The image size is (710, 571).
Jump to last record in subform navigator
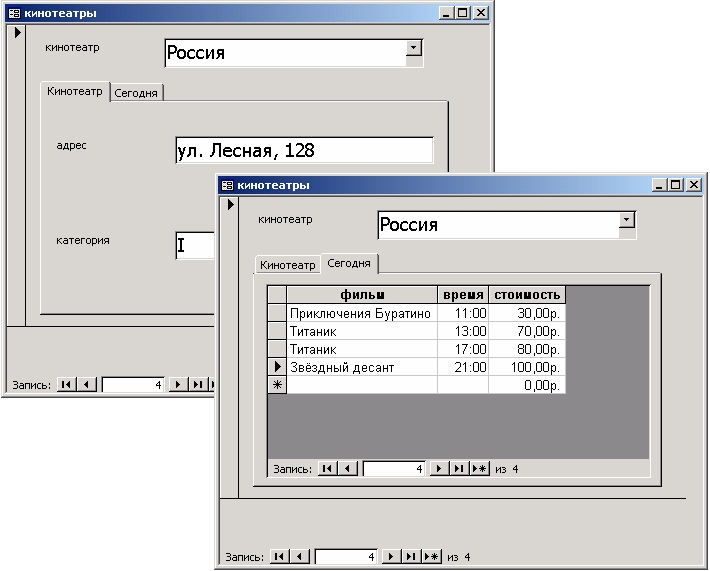pos(458,468)
